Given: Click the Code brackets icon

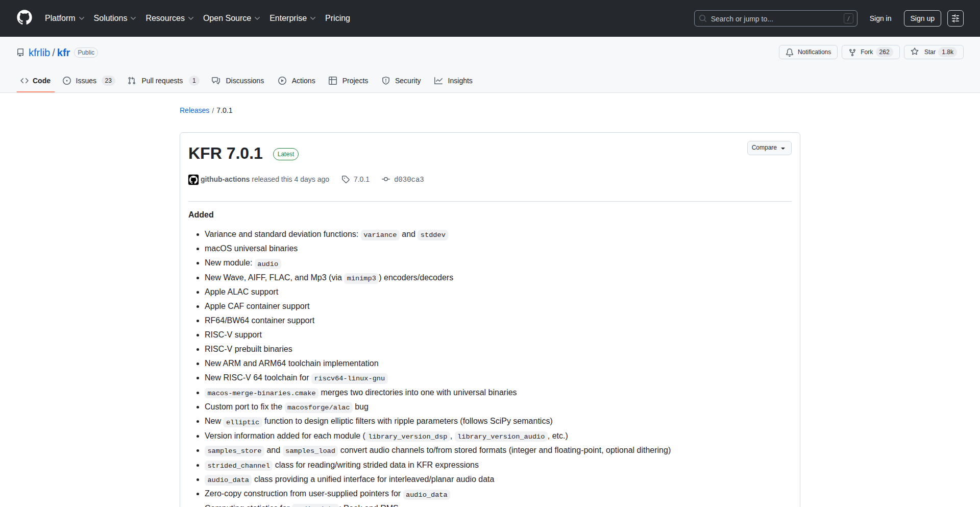Looking at the screenshot, I should pos(24,81).
